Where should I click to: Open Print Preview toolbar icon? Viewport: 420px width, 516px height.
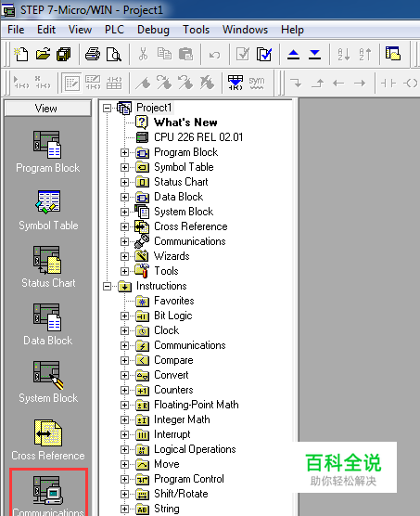(x=114, y=54)
